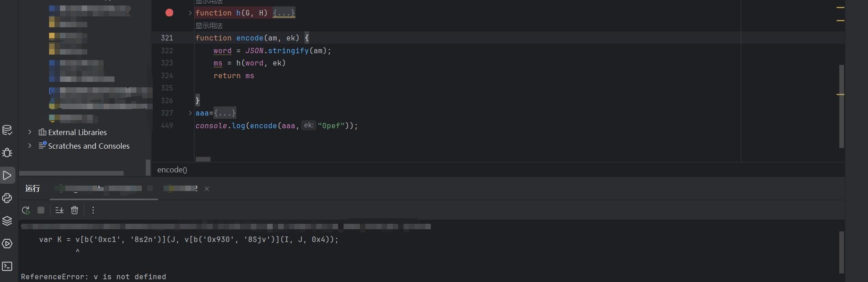The height and width of the screenshot is (282, 868).
Task: Expand the Scratches and Consoles node
Action: click(x=30, y=146)
